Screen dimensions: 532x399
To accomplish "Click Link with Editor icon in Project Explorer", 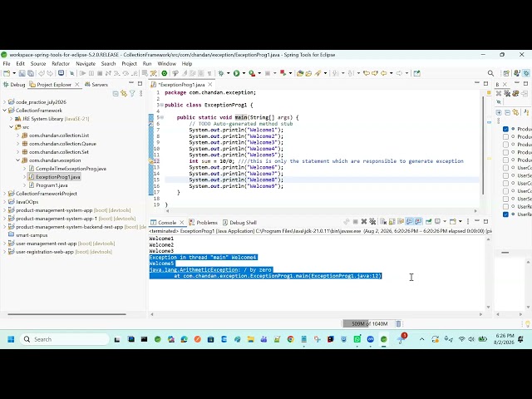I will [124, 93].
